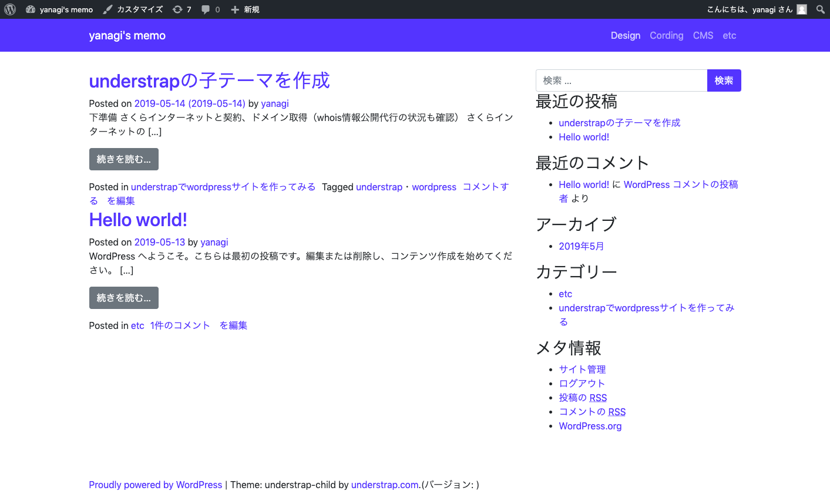The width and height of the screenshot is (830, 504).
Task: Click inside the 検索 input field
Action: (x=621, y=80)
